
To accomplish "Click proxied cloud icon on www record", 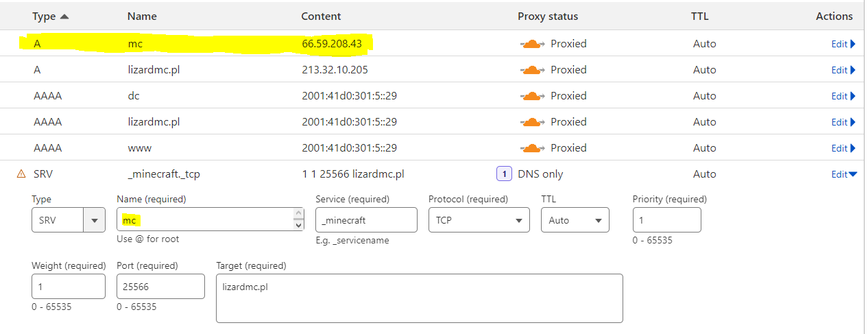I will pyautogui.click(x=532, y=148).
